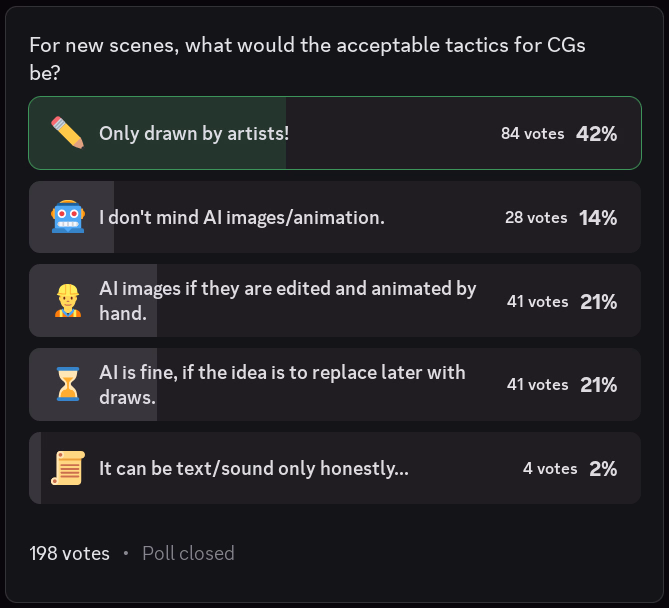Click the scroll emoji icon

tap(67, 468)
